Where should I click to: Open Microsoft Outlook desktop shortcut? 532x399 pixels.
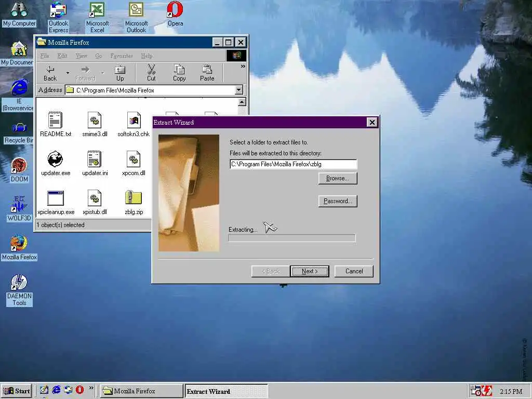click(136, 17)
